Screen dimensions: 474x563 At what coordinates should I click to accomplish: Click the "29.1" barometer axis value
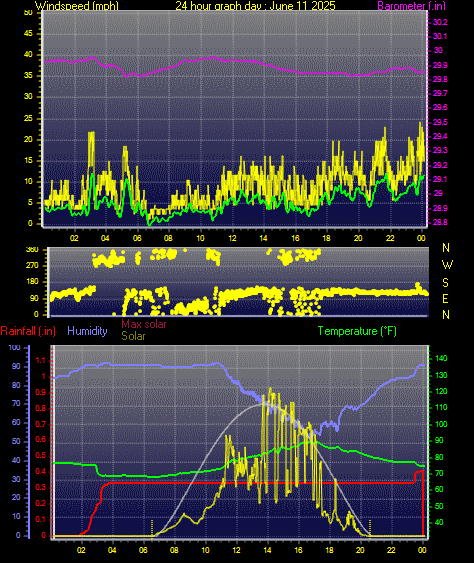click(440, 179)
